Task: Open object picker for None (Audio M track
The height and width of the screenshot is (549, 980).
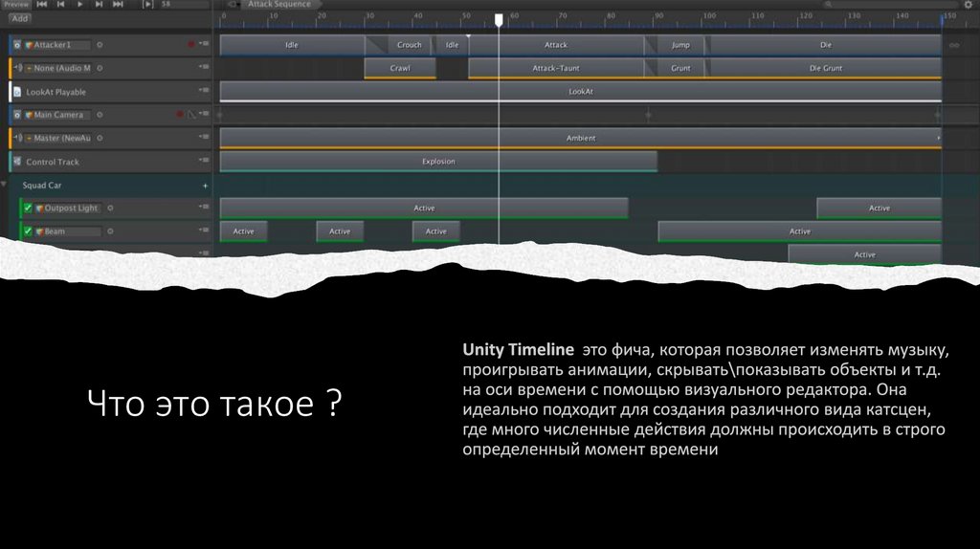Action: [100, 68]
